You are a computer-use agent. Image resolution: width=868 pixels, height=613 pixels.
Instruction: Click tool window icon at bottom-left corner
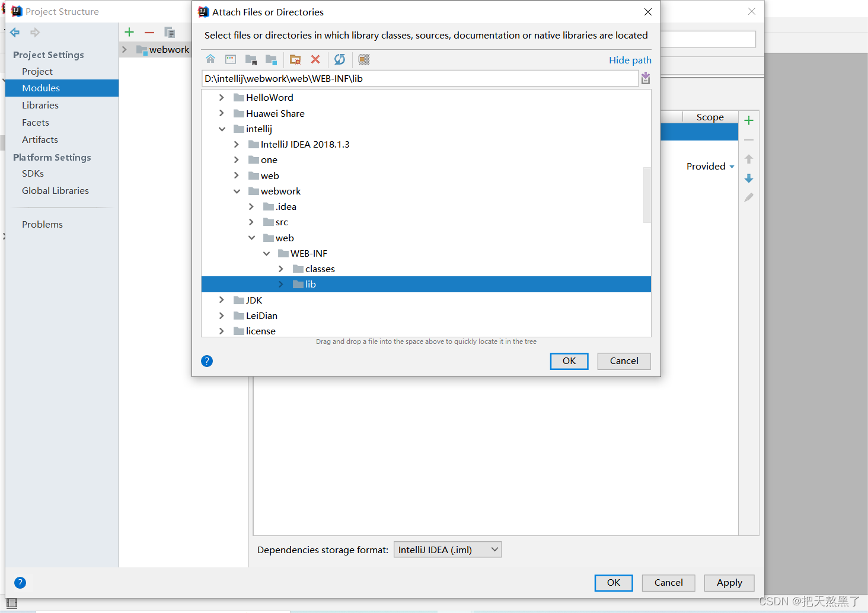(x=12, y=603)
